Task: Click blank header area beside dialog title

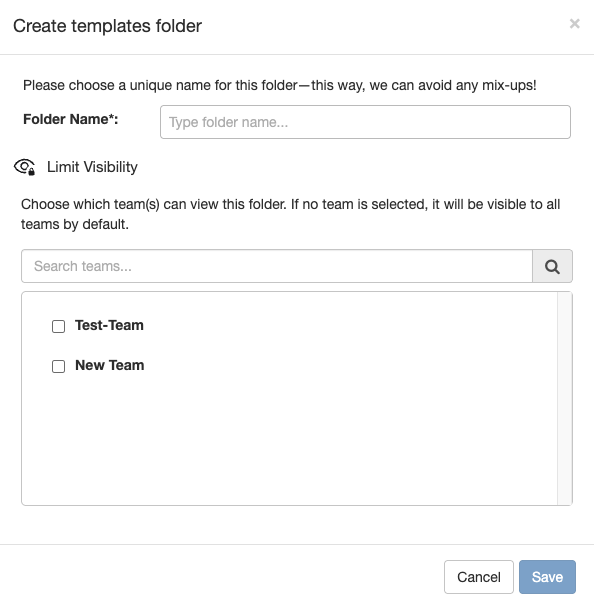Action: [383, 26]
